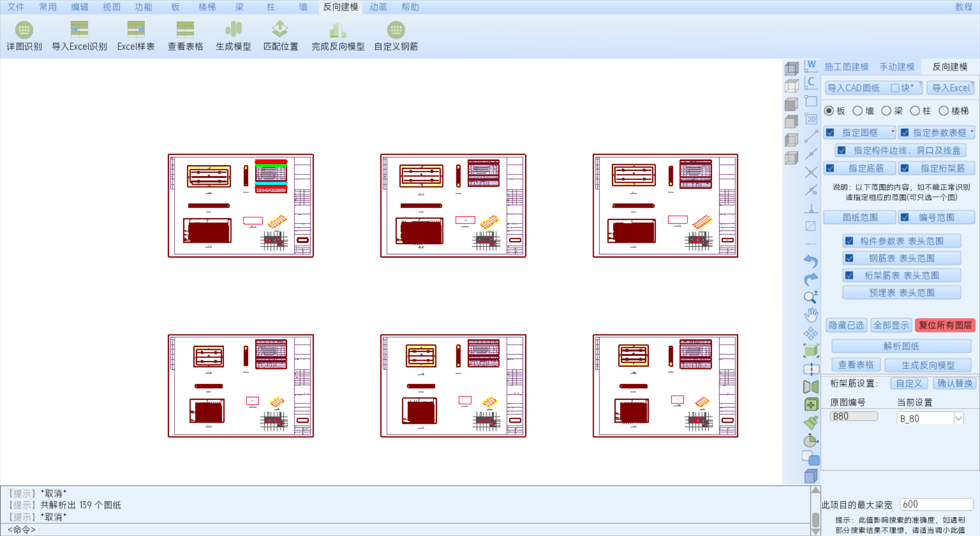
Task: Expand the B_80 当前设置 dropdown
Action: [x=958, y=419]
